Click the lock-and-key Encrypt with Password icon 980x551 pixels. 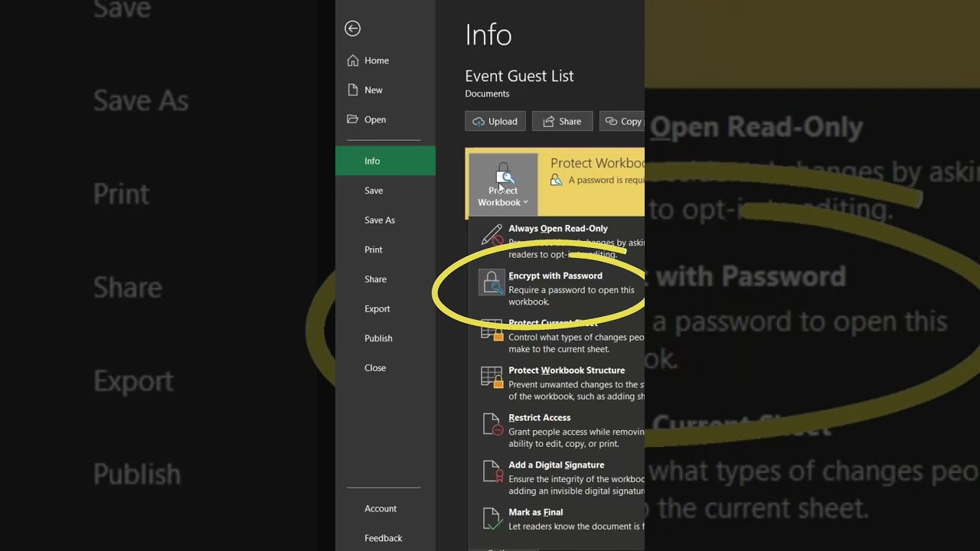pyautogui.click(x=492, y=282)
